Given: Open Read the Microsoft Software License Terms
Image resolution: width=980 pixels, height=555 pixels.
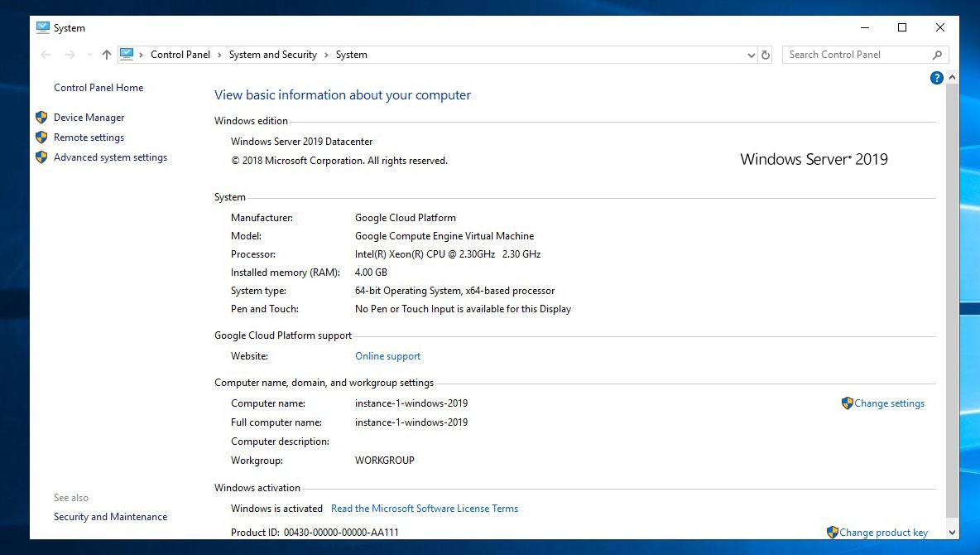Looking at the screenshot, I should click(x=425, y=508).
